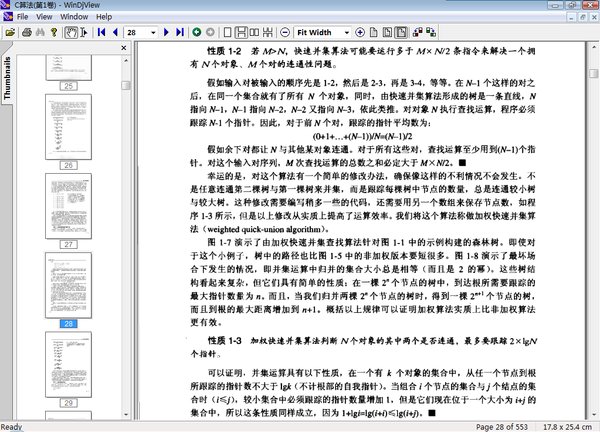600x432 pixels.
Task: Select the text selection cursor tool
Action: pyautogui.click(x=84, y=33)
